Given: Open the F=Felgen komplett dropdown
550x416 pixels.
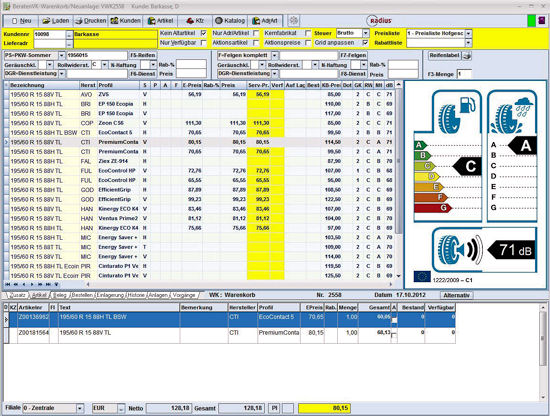Looking at the screenshot, I should tap(275, 55).
